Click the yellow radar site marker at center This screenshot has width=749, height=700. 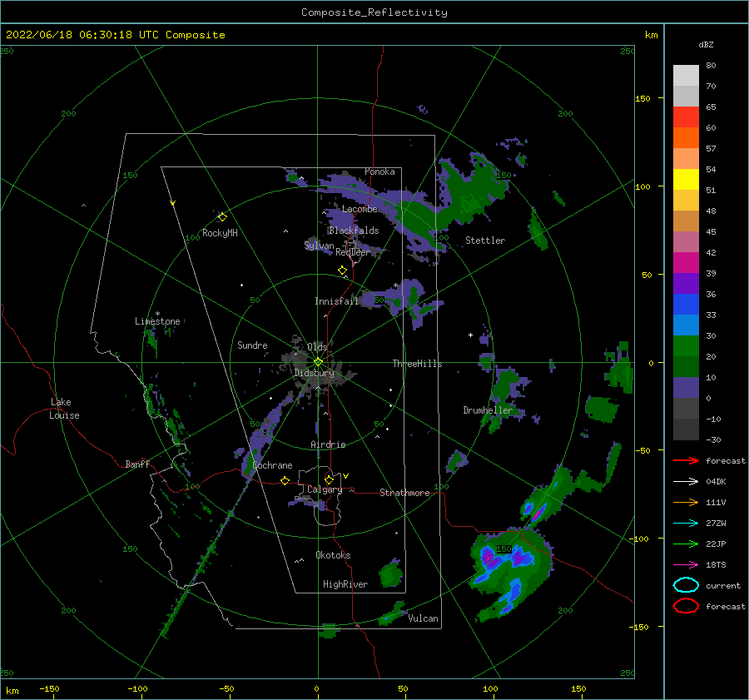[x=318, y=362]
